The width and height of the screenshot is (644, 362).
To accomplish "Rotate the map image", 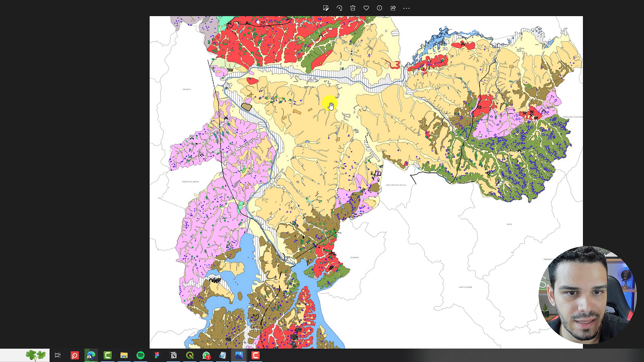I will pos(339,8).
